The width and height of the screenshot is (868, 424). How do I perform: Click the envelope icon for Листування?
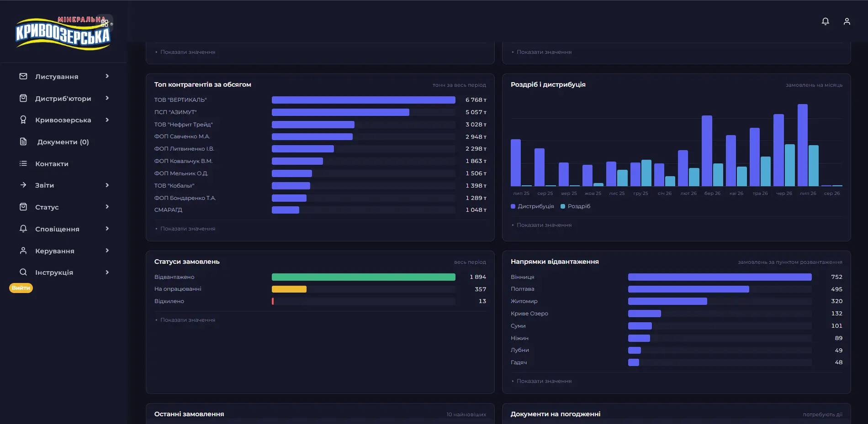[x=23, y=76]
